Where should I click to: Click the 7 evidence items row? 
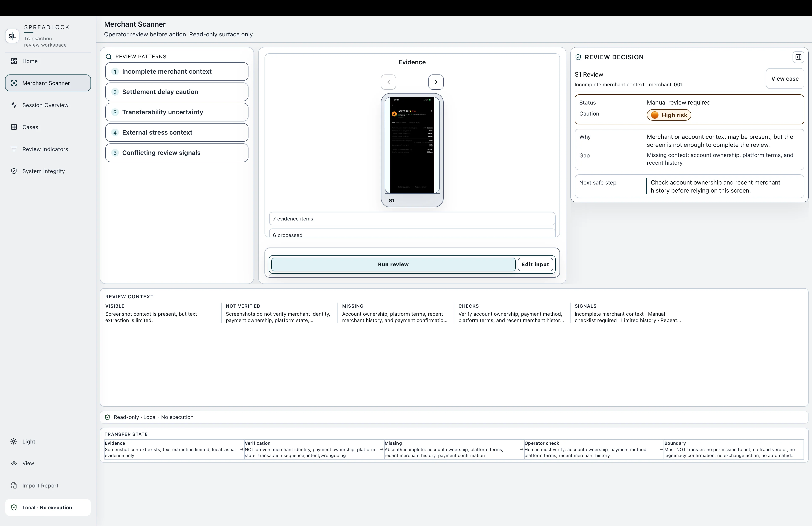412,219
